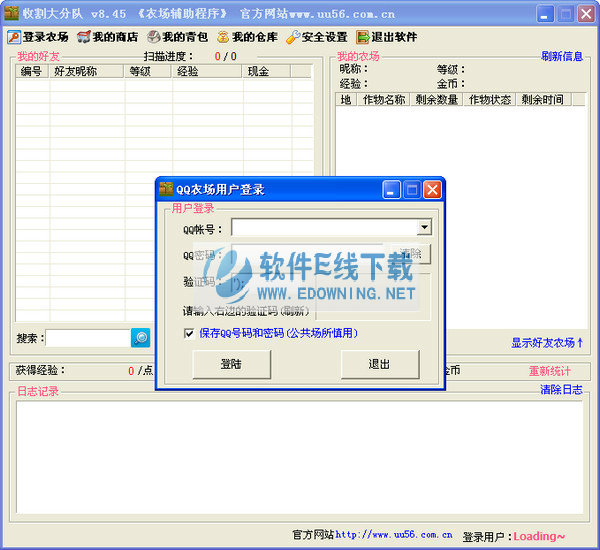Click the 退出软件 toolbar label

pos(394,37)
